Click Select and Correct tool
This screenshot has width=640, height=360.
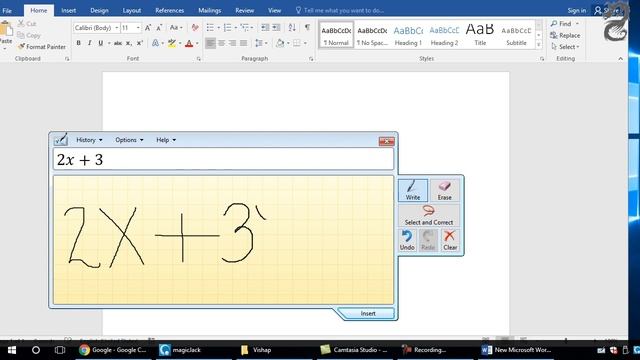click(429, 215)
